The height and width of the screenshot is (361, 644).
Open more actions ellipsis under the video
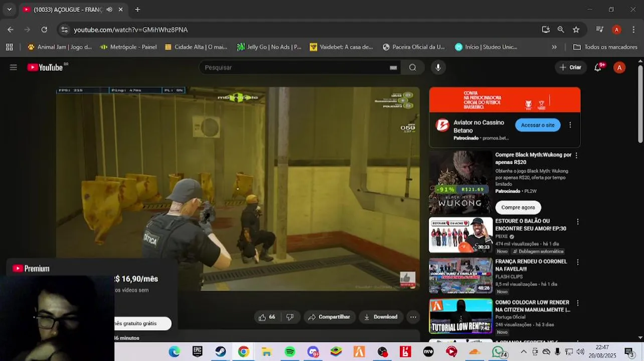[x=413, y=317]
